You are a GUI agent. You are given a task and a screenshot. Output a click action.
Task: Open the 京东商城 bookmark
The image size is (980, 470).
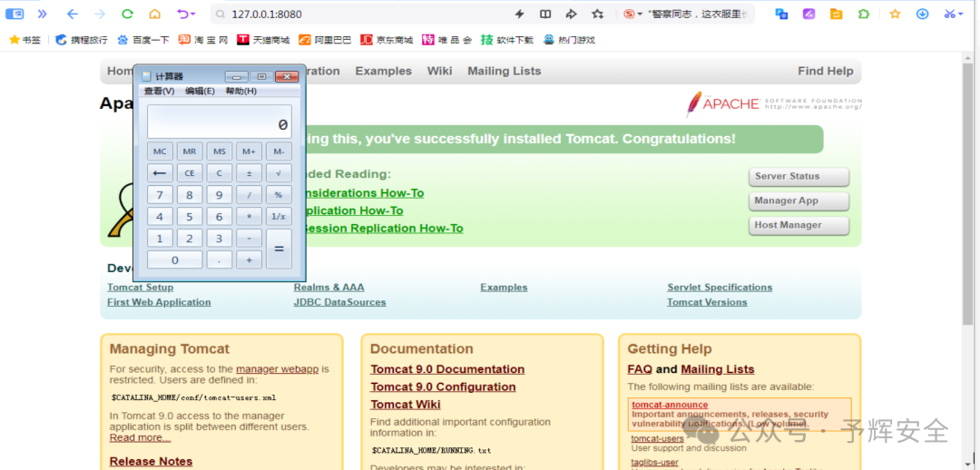coord(387,40)
